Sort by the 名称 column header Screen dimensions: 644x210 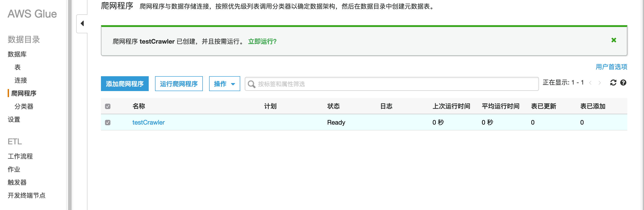[139, 106]
